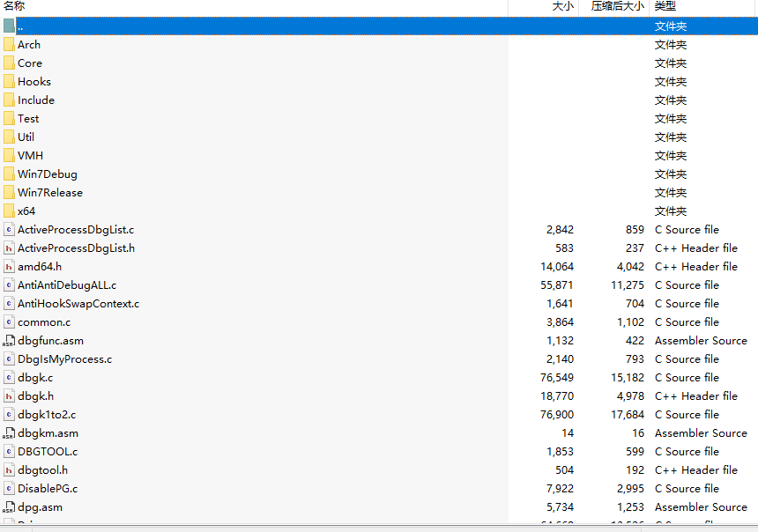Click the size value 76,549
The height and width of the screenshot is (532, 758).
coord(557,378)
